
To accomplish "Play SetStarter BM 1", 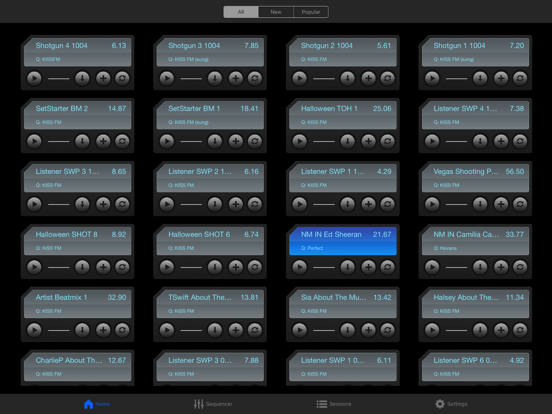I will click(x=167, y=141).
